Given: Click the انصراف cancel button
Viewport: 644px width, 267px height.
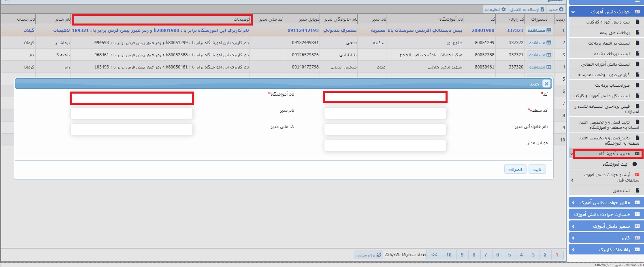Looking at the screenshot, I should (515, 169).
